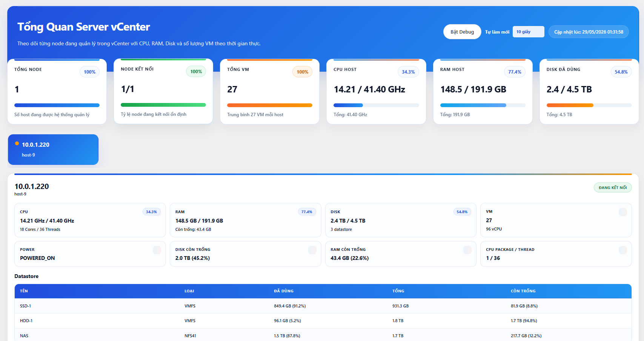Click the 148.5 / 191.9 GB summary value
The image size is (644, 341).
[x=473, y=89]
